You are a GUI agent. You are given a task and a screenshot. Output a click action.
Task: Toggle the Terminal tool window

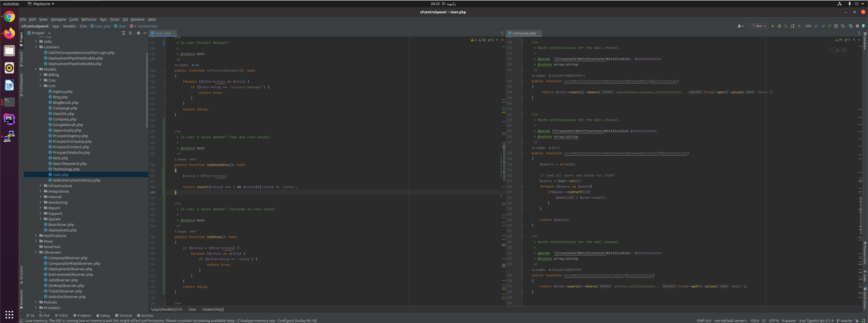point(123,316)
